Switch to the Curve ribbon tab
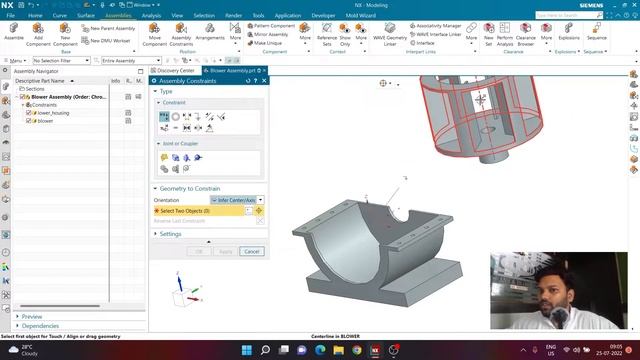Image resolution: width=640 pixels, height=360 pixels. click(x=60, y=16)
